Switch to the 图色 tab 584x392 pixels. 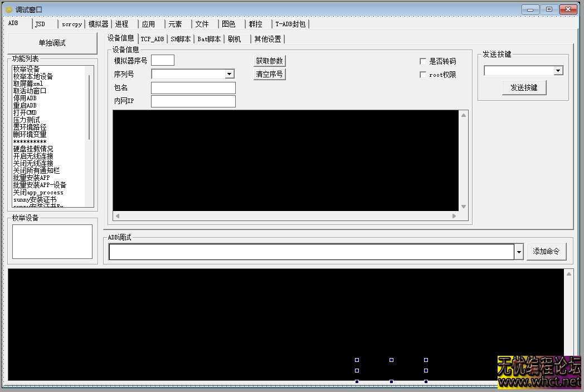pos(229,24)
